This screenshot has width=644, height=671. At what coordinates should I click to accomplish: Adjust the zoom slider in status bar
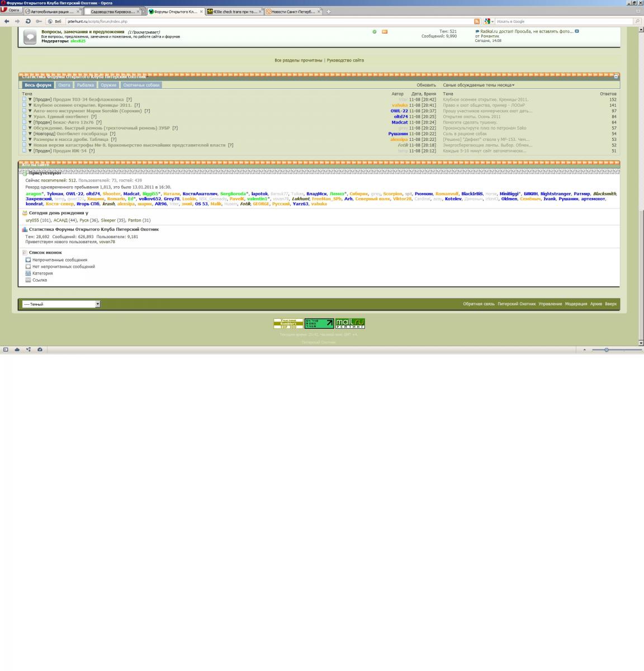[x=607, y=349]
